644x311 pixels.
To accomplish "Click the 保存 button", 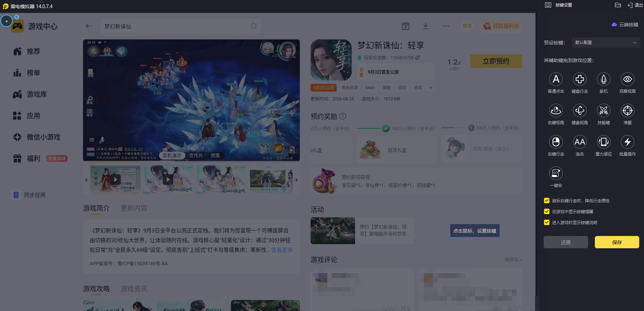I will click(617, 242).
